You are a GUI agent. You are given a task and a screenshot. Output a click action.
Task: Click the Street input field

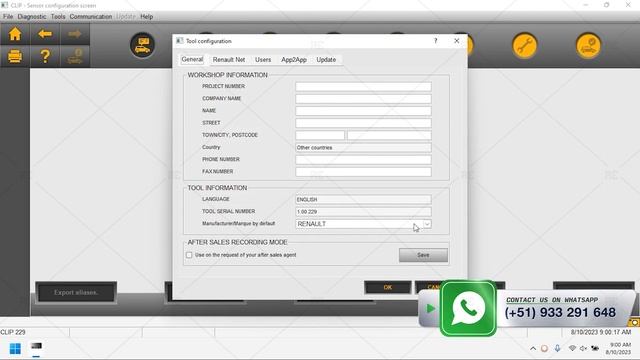pyautogui.click(x=363, y=123)
